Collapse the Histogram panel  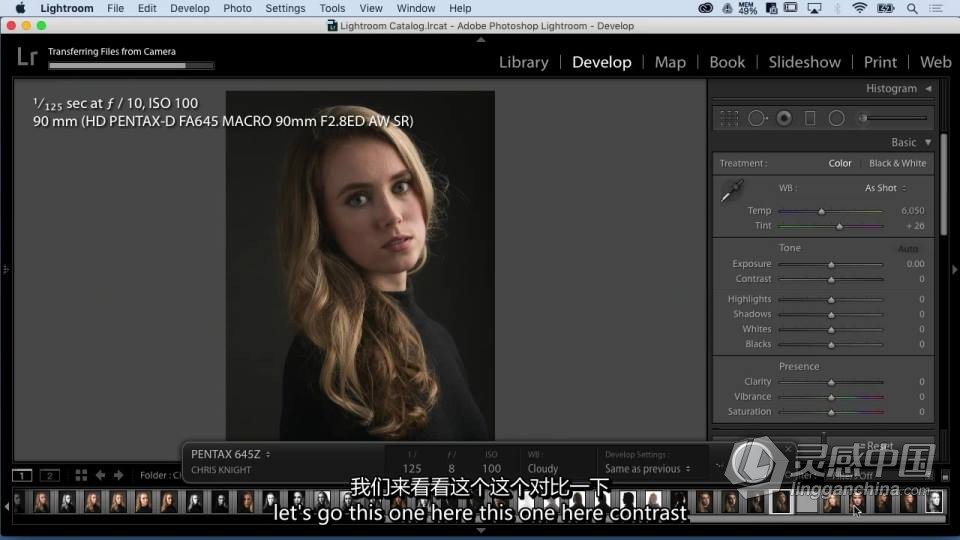[x=928, y=89]
